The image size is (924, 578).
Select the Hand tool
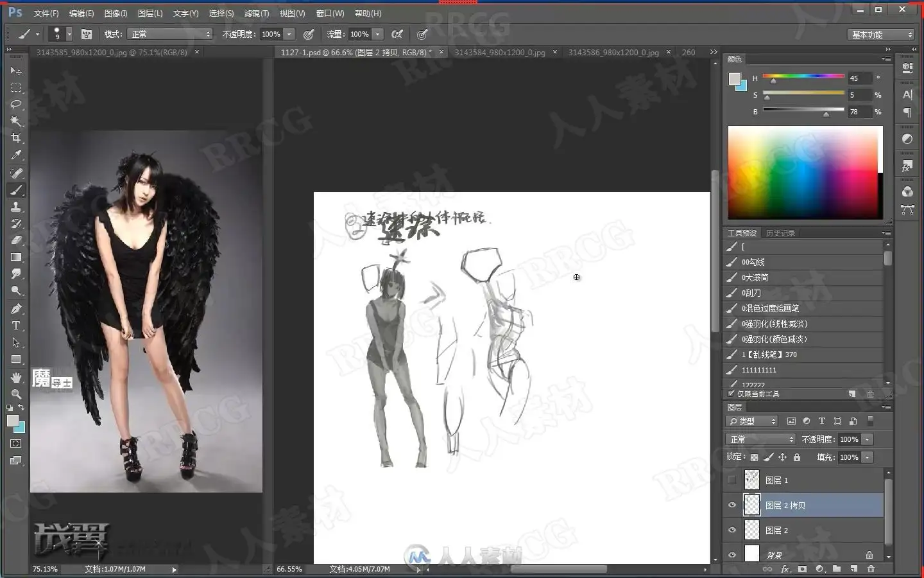pyautogui.click(x=16, y=377)
